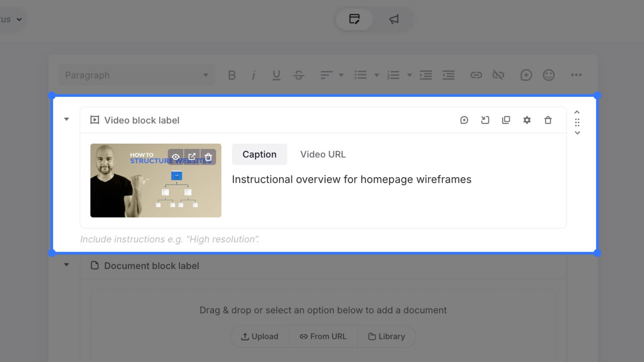Image resolution: width=644 pixels, height=362 pixels.
Task: Apply underline formatting
Action: [276, 75]
